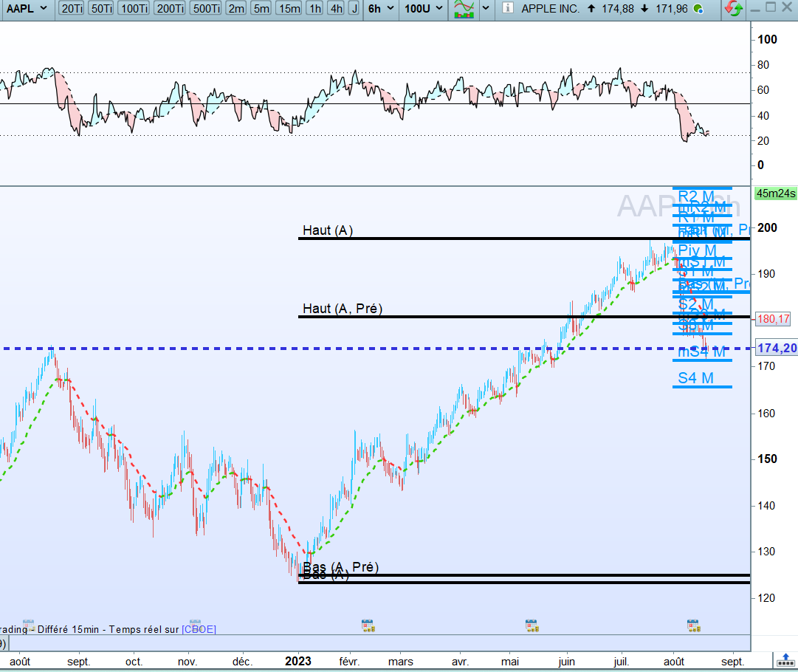
Task: Open the earnings calendar icon near novembre
Action: pyautogui.click(x=196, y=624)
